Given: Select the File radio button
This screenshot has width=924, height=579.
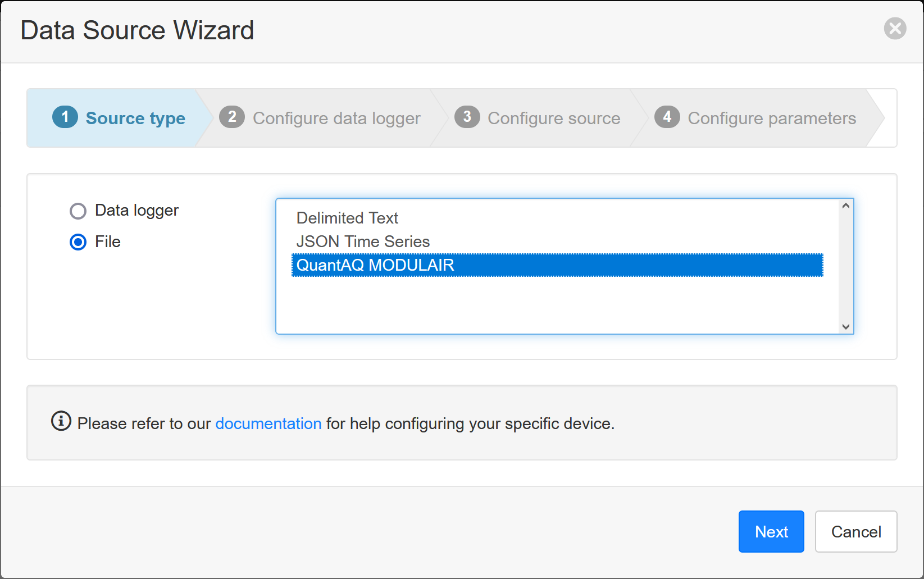Looking at the screenshot, I should point(78,242).
